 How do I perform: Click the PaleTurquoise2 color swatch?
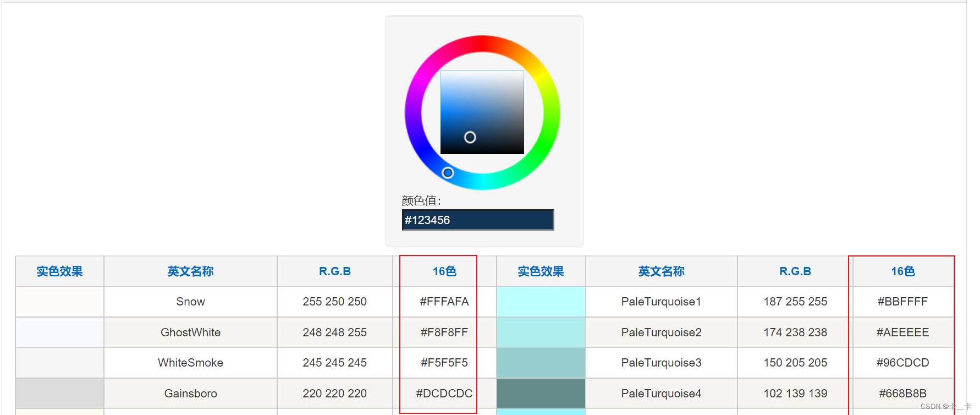(541, 332)
